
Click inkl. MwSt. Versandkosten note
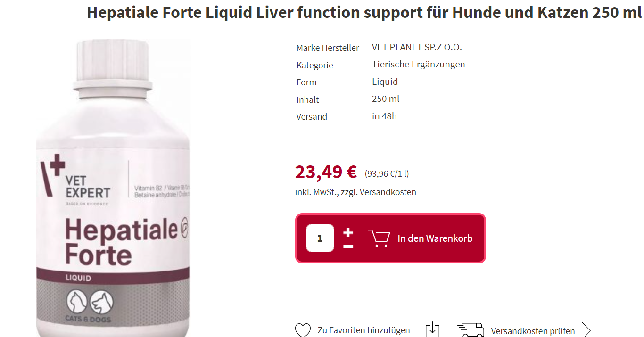point(355,192)
